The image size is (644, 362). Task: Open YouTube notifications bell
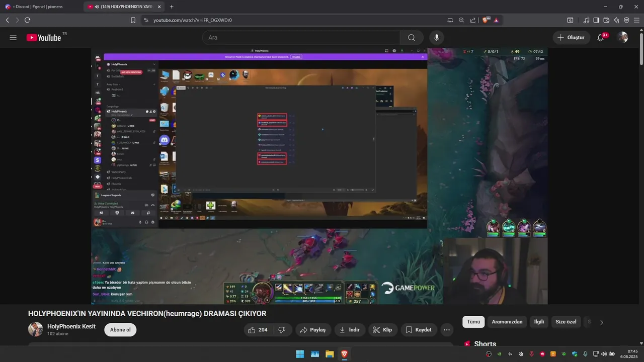(601, 38)
